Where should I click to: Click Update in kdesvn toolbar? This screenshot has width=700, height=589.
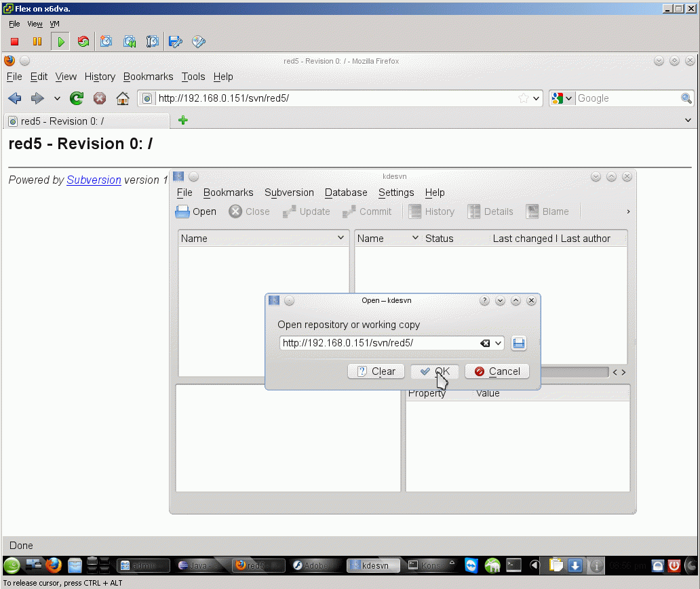tap(307, 211)
